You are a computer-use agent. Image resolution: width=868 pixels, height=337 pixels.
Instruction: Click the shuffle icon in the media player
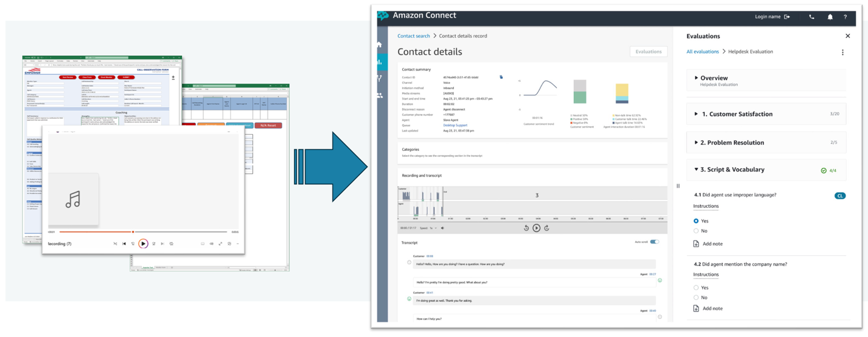[115, 244]
